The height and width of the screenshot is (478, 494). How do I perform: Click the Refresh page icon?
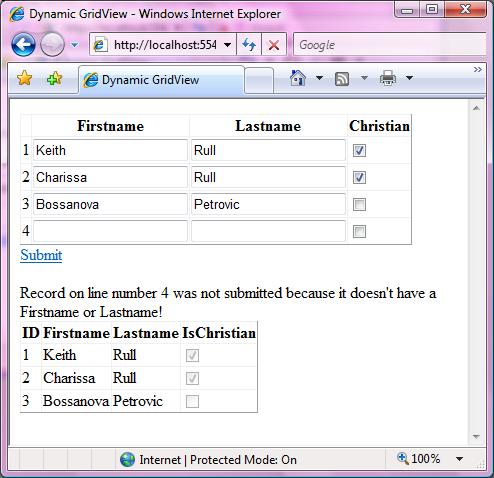pyautogui.click(x=249, y=44)
